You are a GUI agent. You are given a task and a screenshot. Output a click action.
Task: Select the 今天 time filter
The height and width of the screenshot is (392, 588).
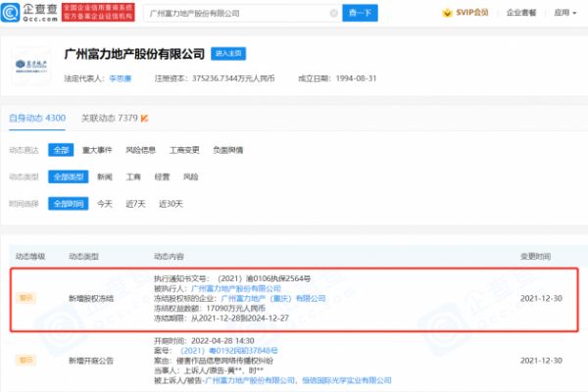click(x=105, y=204)
